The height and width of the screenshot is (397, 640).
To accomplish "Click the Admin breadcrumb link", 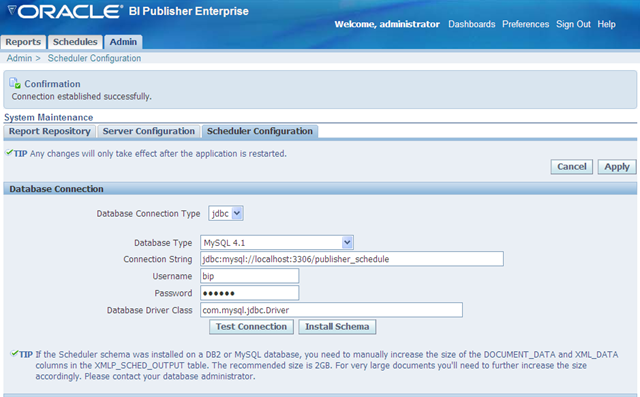I will click(19, 58).
